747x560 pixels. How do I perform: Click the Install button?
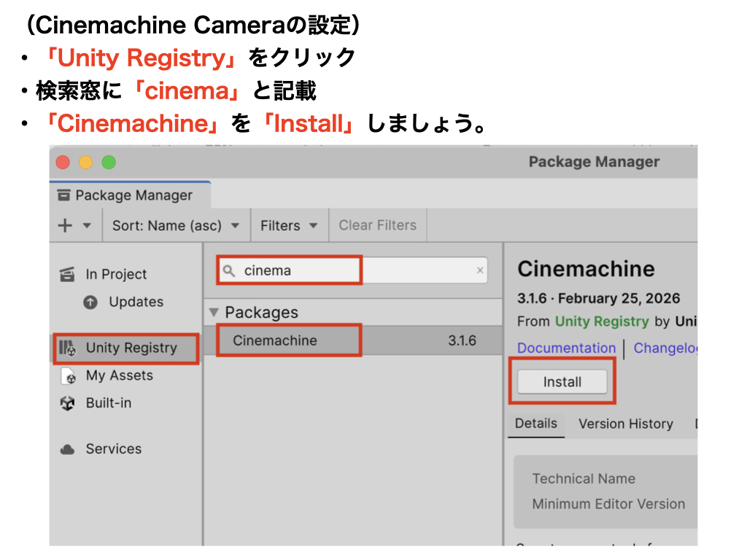pos(562,382)
